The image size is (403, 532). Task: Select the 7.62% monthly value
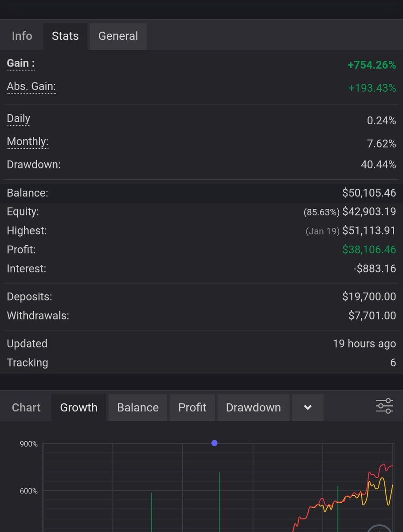381,143
